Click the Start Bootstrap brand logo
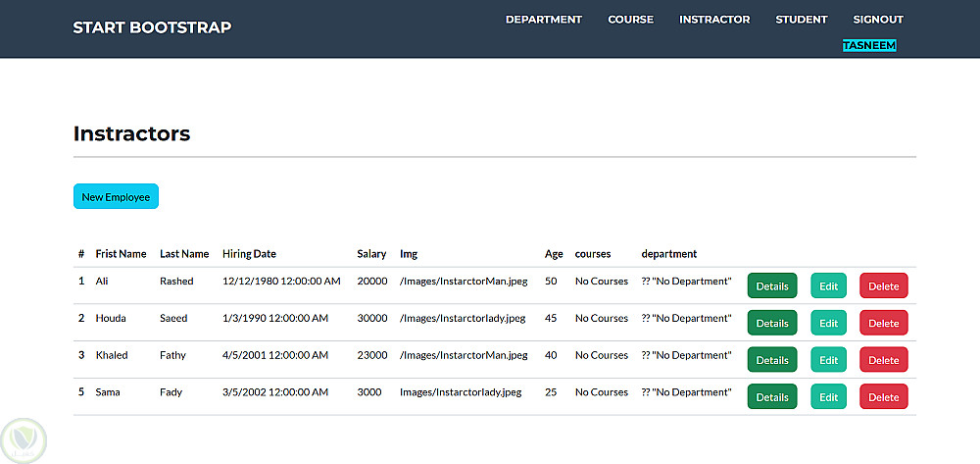Screen dimensions: 980x464 tap(152, 27)
